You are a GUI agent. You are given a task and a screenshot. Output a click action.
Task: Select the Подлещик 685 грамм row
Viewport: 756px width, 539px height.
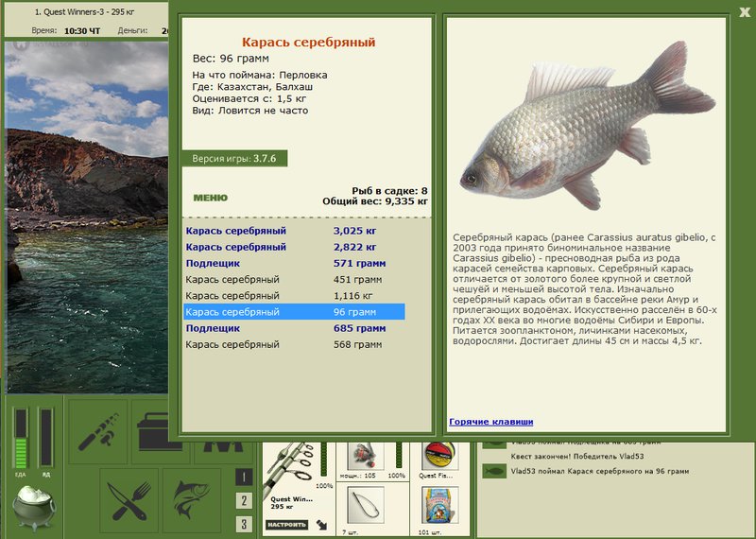[294, 328]
